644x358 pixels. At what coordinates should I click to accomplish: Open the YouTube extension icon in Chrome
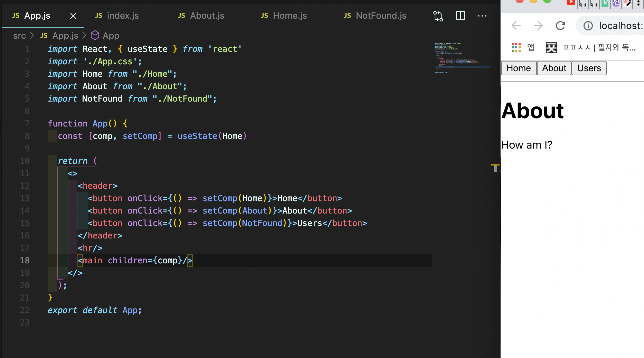pyautogui.click(x=571, y=3)
